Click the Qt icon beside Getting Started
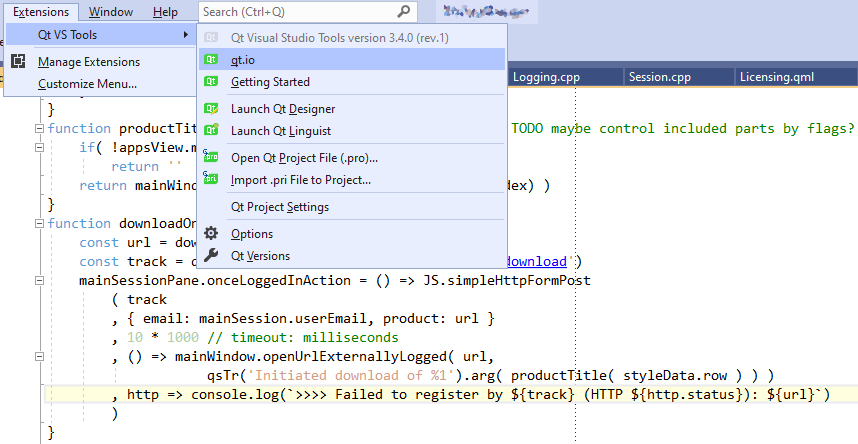 (x=211, y=81)
